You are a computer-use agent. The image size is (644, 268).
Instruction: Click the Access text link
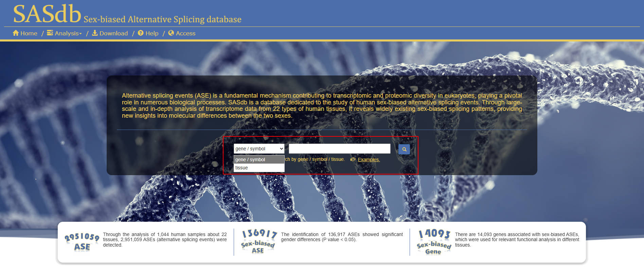[x=185, y=33]
